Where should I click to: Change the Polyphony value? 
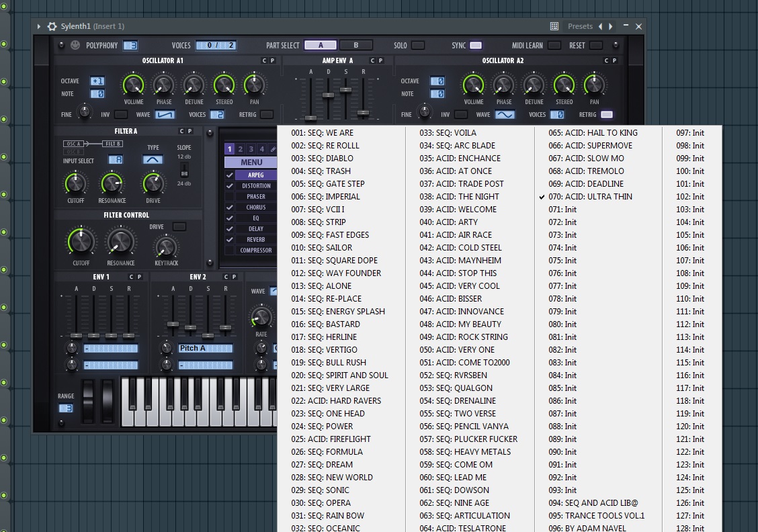tap(130, 46)
